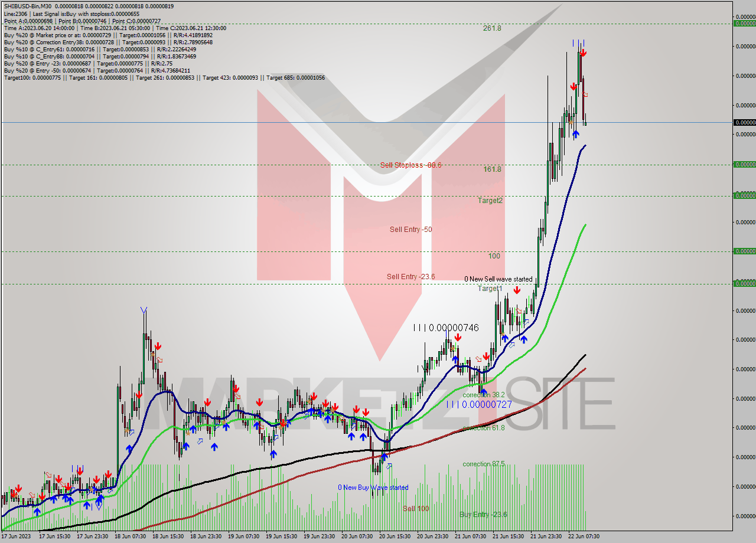Click the 'I I I 0.00000746' price annotation

click(446, 328)
